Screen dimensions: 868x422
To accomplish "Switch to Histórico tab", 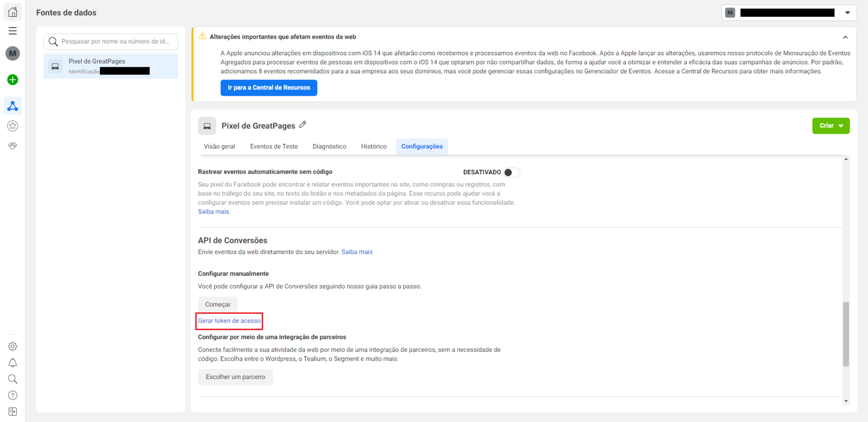I will click(x=374, y=147).
